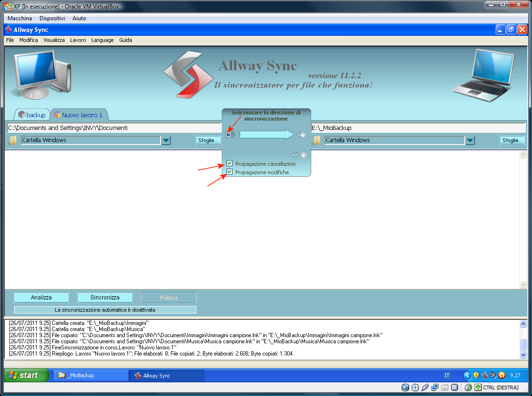Edit right folder path E:\_MioBackup
532x396 pixels.
coord(418,128)
